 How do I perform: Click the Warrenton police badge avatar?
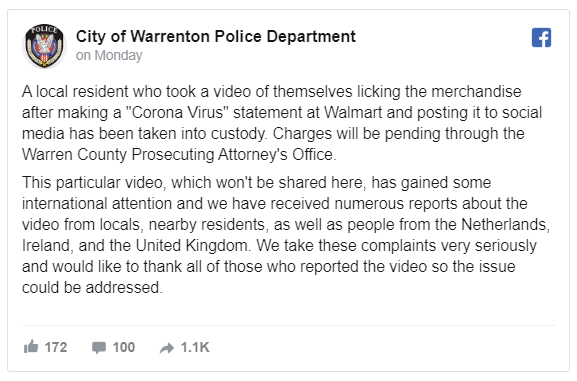point(45,46)
